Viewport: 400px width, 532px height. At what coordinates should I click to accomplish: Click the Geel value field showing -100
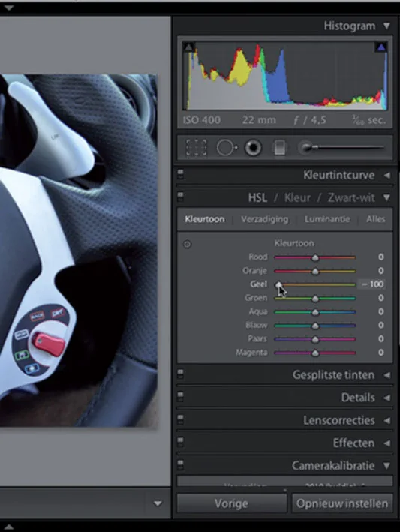[x=372, y=284]
